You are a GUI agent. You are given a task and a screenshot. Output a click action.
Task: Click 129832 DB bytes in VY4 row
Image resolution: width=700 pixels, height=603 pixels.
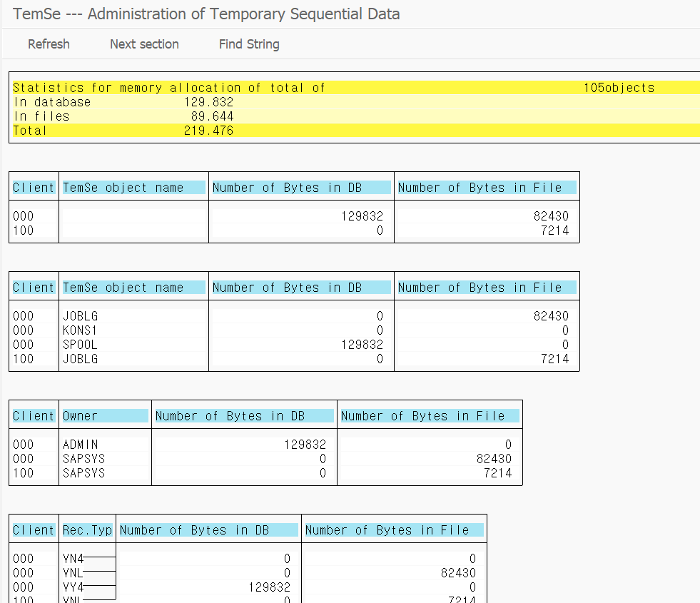269,587
